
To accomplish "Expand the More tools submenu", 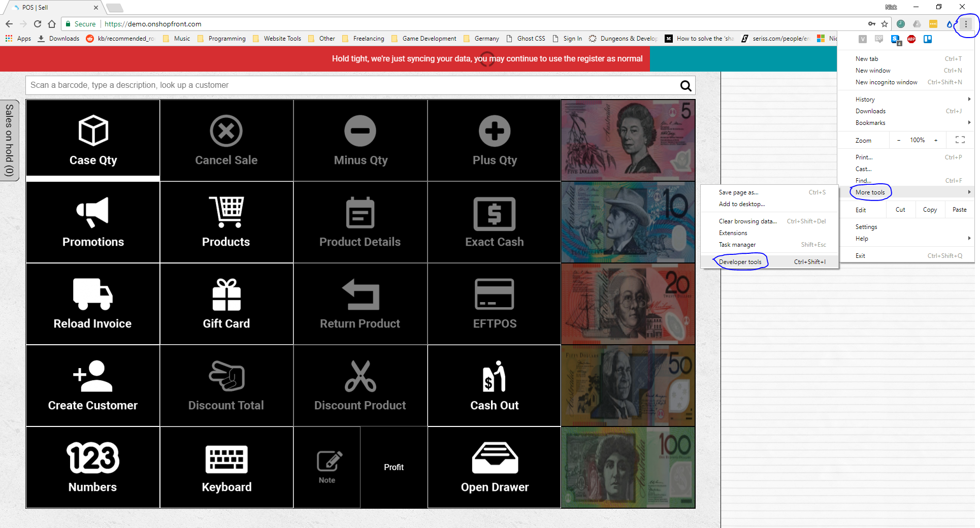I will click(x=870, y=192).
